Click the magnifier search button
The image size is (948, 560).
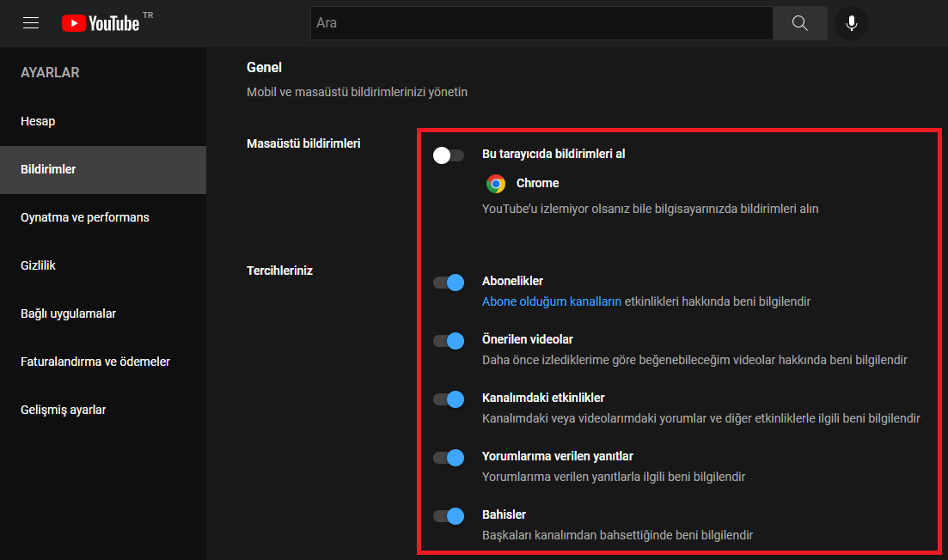click(x=799, y=23)
